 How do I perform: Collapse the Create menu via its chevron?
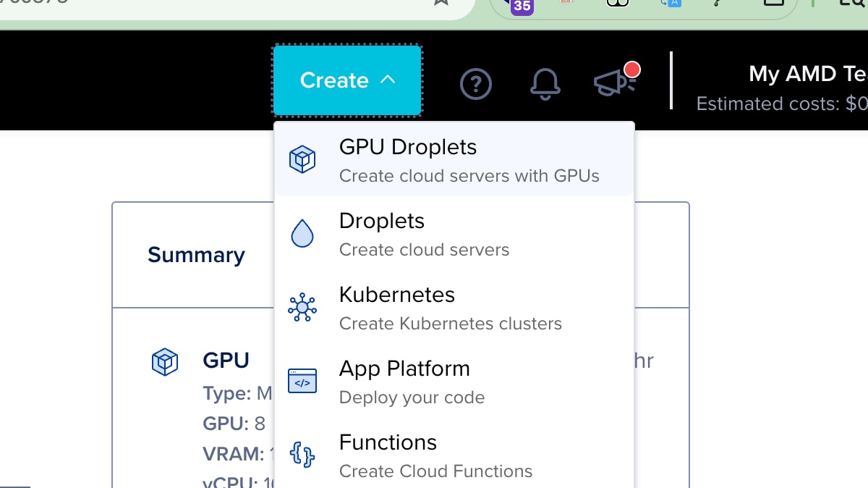pos(388,80)
